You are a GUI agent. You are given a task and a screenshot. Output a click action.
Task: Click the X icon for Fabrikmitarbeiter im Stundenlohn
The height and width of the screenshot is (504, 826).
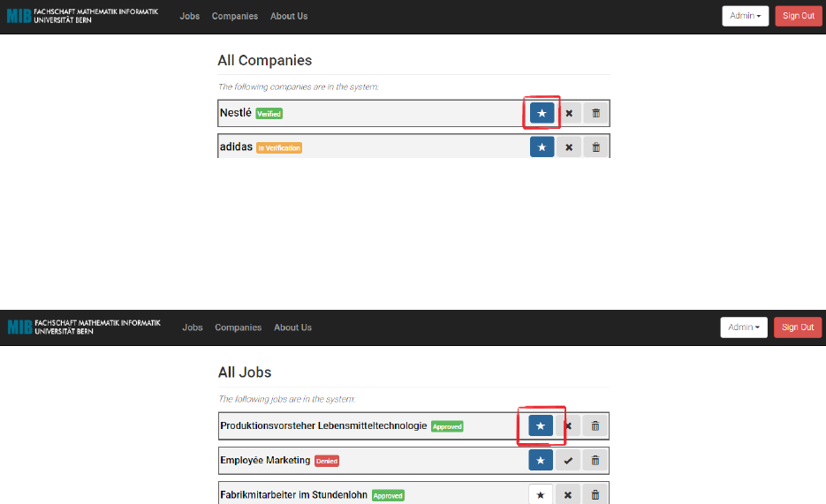coord(568,494)
